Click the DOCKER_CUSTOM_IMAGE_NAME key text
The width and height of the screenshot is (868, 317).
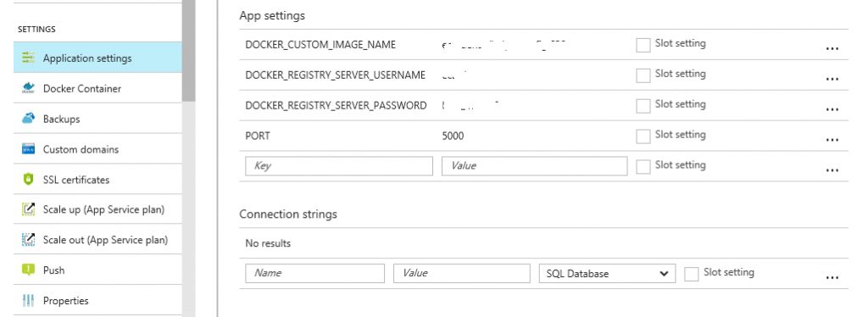coord(320,45)
